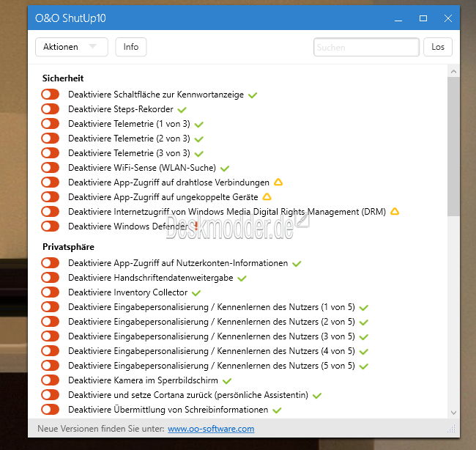Toggle Deaktiviere Telemetrie (1 von 3) switch
476x450 pixels.
pos(51,124)
